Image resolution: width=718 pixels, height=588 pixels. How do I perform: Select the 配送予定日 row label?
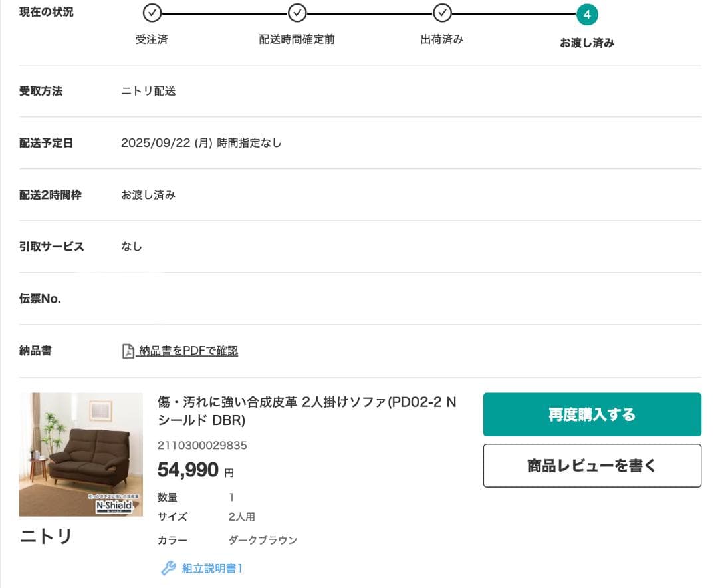[x=46, y=143]
